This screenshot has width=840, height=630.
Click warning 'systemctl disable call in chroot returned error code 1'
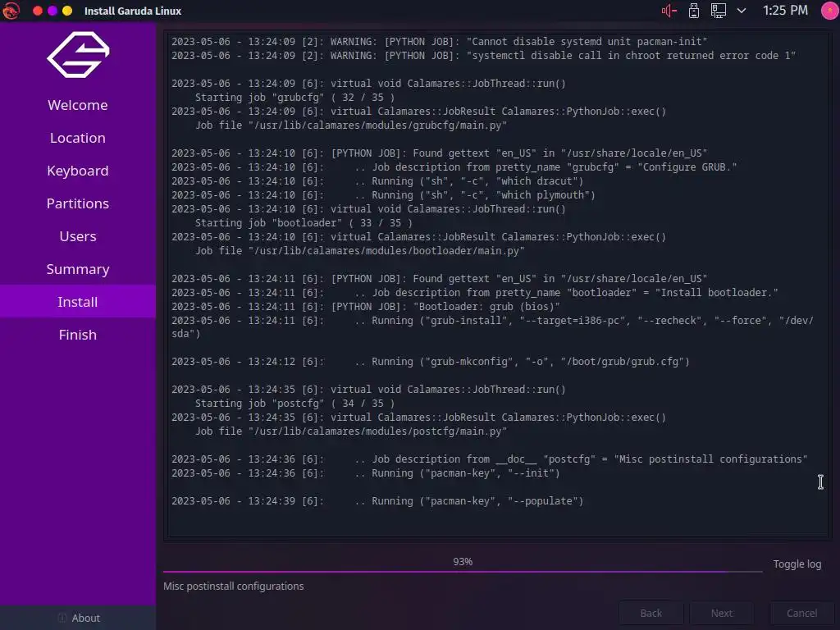click(483, 55)
